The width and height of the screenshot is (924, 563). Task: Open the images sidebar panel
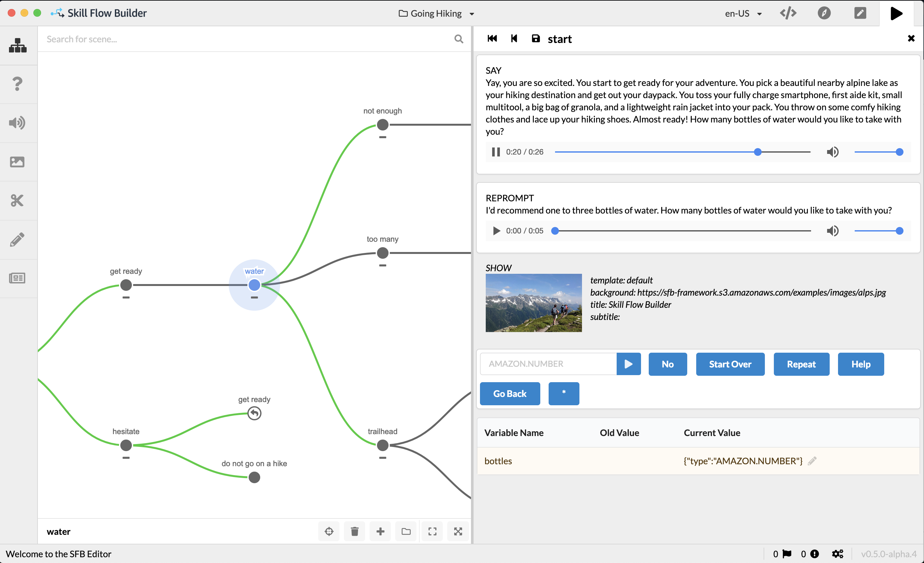(x=18, y=162)
